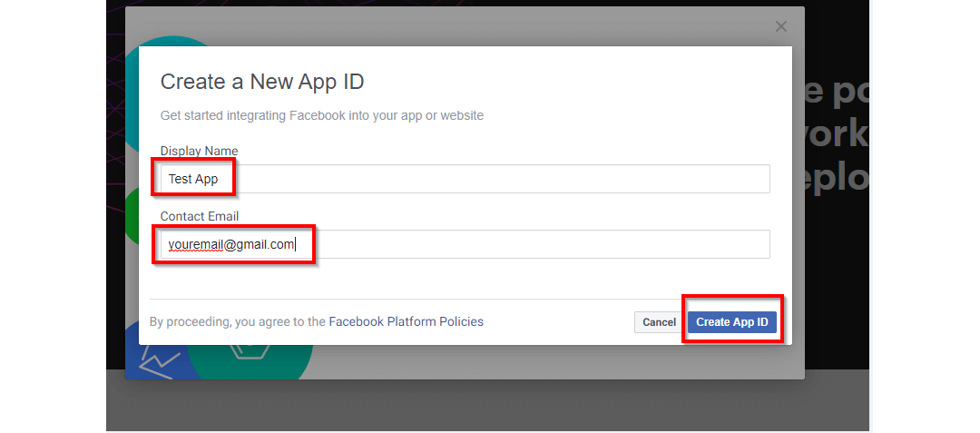Click the 'Create a New App ID' heading

point(262,82)
